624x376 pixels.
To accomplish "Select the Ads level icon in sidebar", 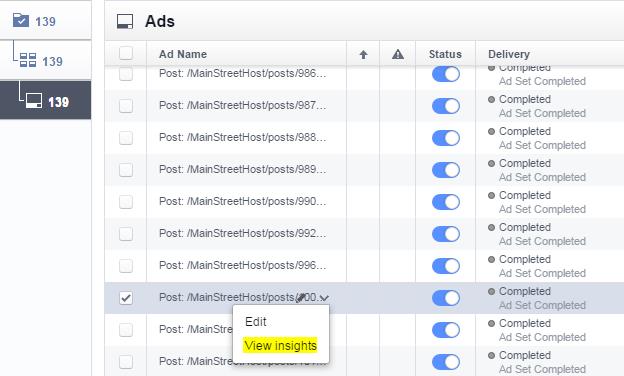I will pyautogui.click(x=34, y=101).
